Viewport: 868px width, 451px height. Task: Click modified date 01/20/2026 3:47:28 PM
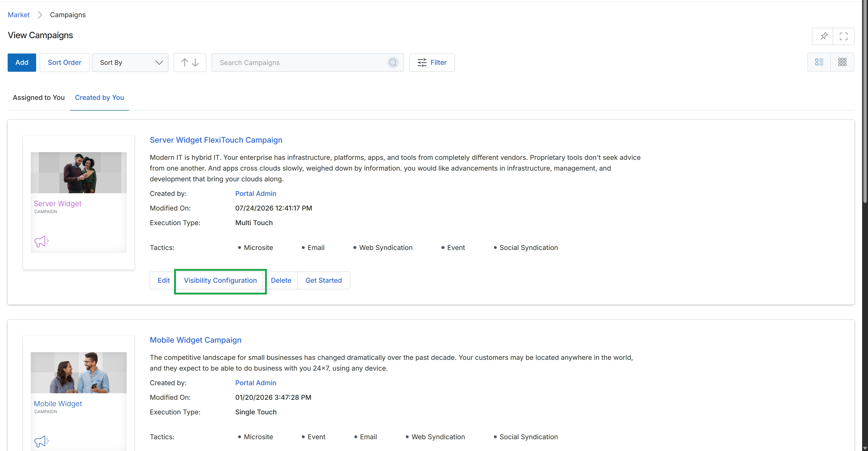[x=273, y=397]
